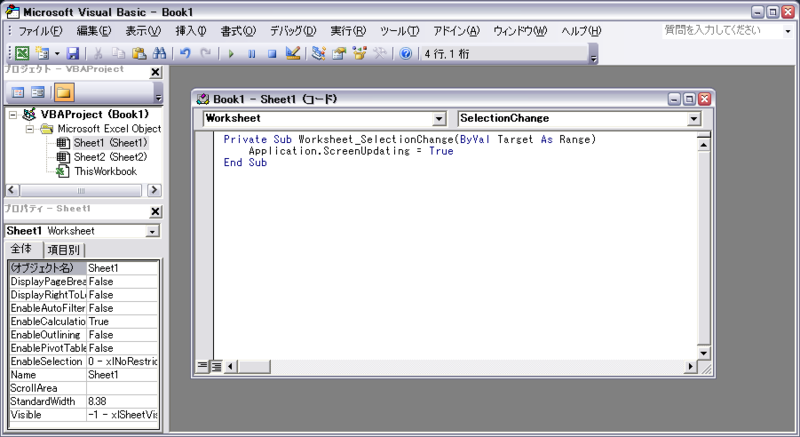
Task: Click the StandardWidth value 8.38
Action: (122, 402)
